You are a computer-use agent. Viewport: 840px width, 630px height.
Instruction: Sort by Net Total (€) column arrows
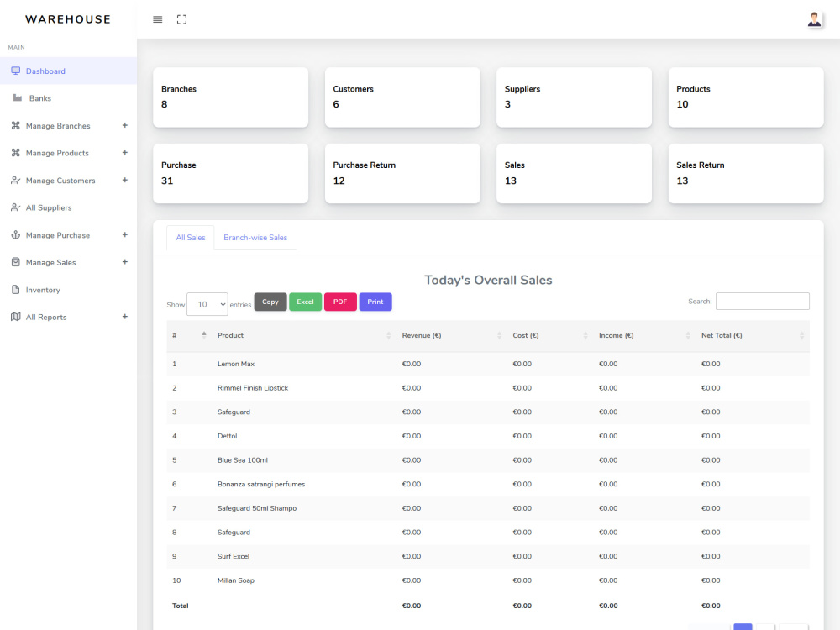[801, 335]
